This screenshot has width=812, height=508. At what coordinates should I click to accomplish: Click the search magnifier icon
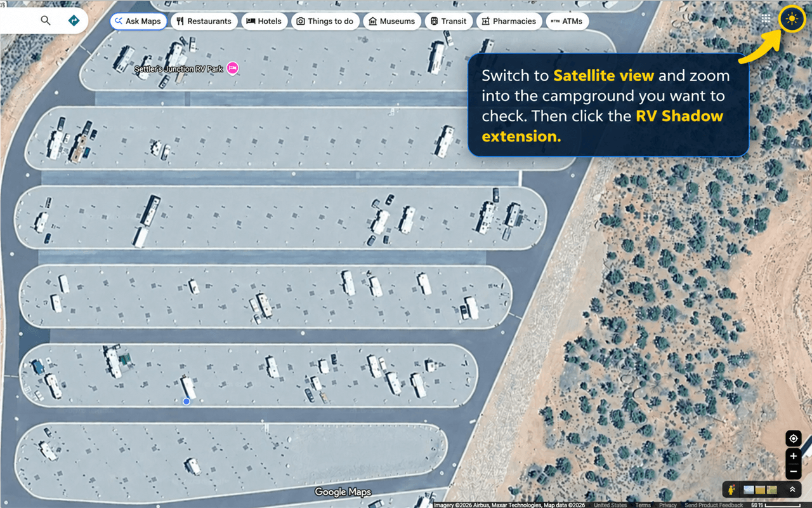pyautogui.click(x=45, y=20)
